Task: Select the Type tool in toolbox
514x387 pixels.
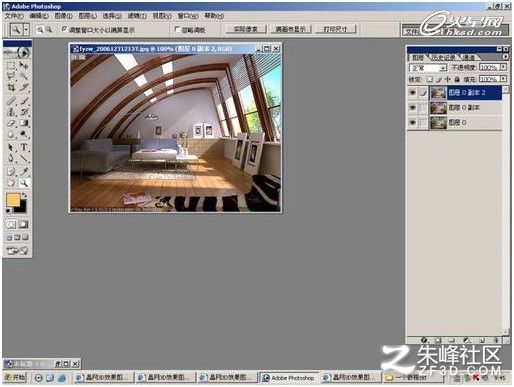Action: pyautogui.click(x=24, y=147)
